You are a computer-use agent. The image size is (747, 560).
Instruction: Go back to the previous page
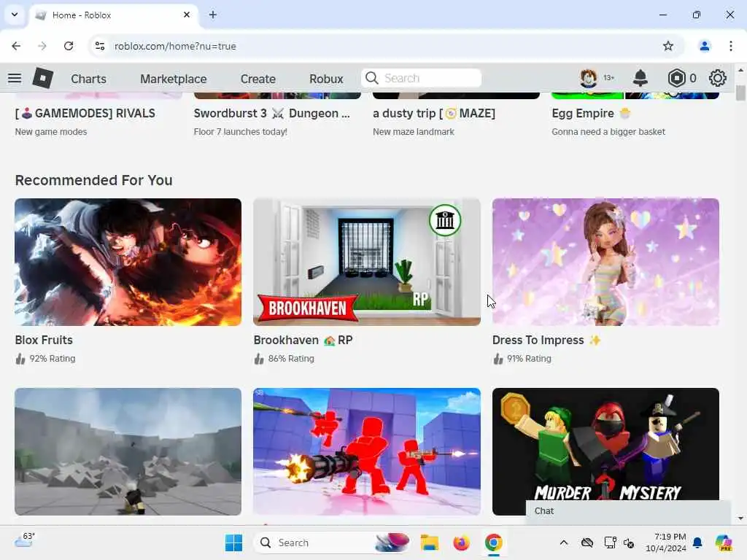click(16, 46)
